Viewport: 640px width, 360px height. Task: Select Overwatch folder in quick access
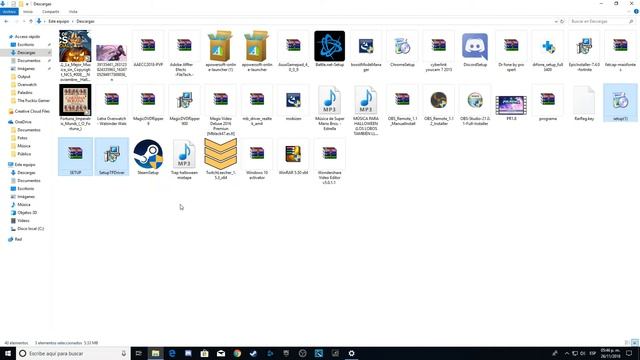(27, 84)
